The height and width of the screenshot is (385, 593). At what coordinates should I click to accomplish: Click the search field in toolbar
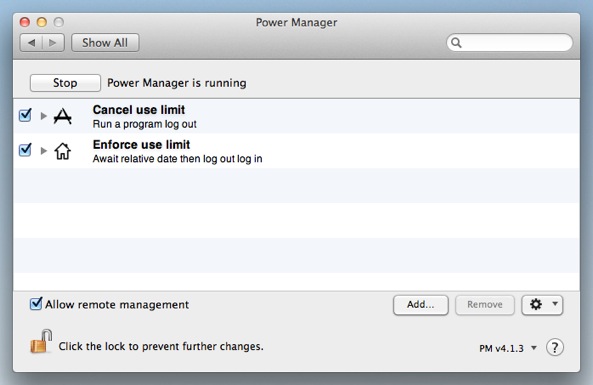coord(509,43)
